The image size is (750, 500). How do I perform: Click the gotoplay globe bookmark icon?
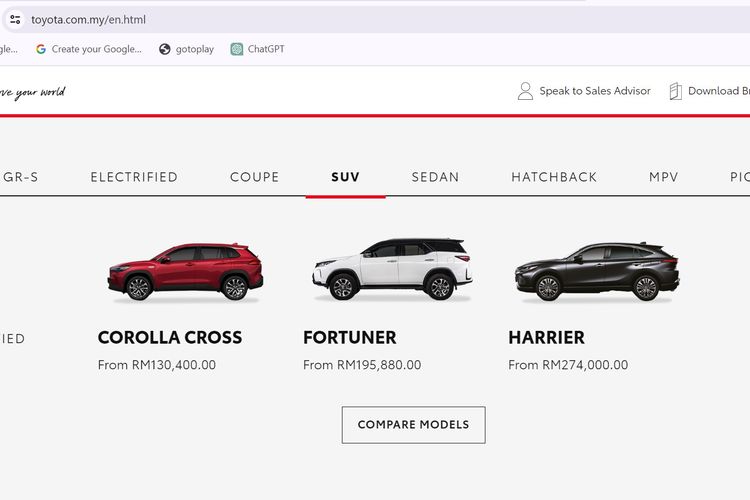tap(165, 49)
